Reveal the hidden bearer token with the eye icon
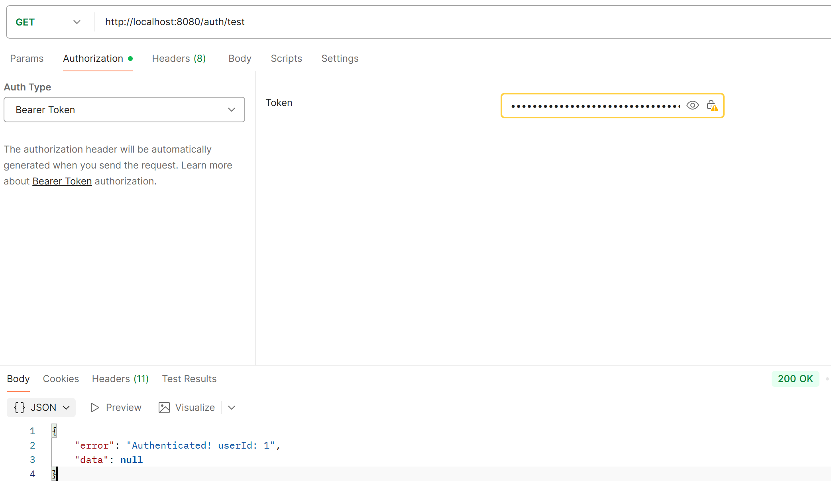 (692, 106)
